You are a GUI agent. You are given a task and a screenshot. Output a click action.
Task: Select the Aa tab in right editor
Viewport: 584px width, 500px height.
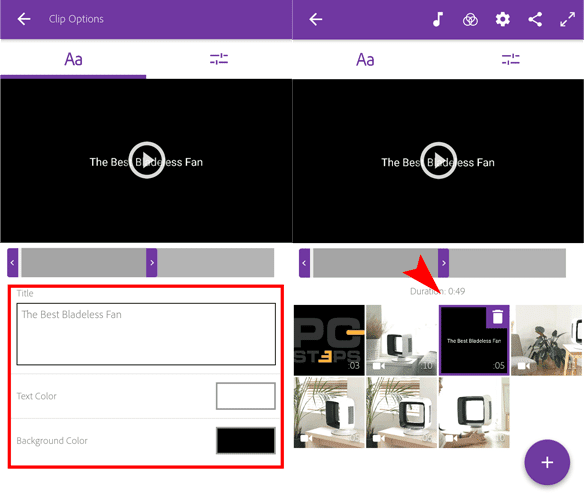pos(365,60)
